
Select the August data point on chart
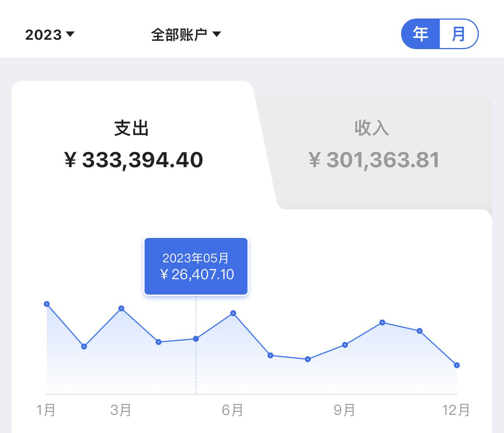click(x=308, y=359)
